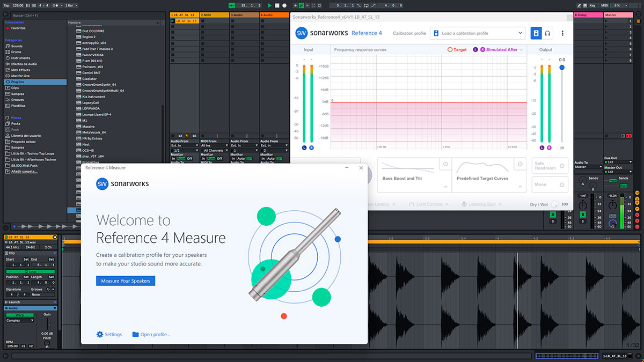Expand the Bass Boost and Tilt panel
This screenshot has width=644, height=362.
tap(445, 187)
